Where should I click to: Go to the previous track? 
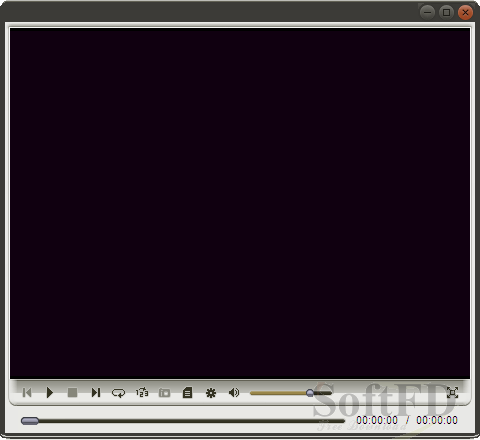point(27,392)
